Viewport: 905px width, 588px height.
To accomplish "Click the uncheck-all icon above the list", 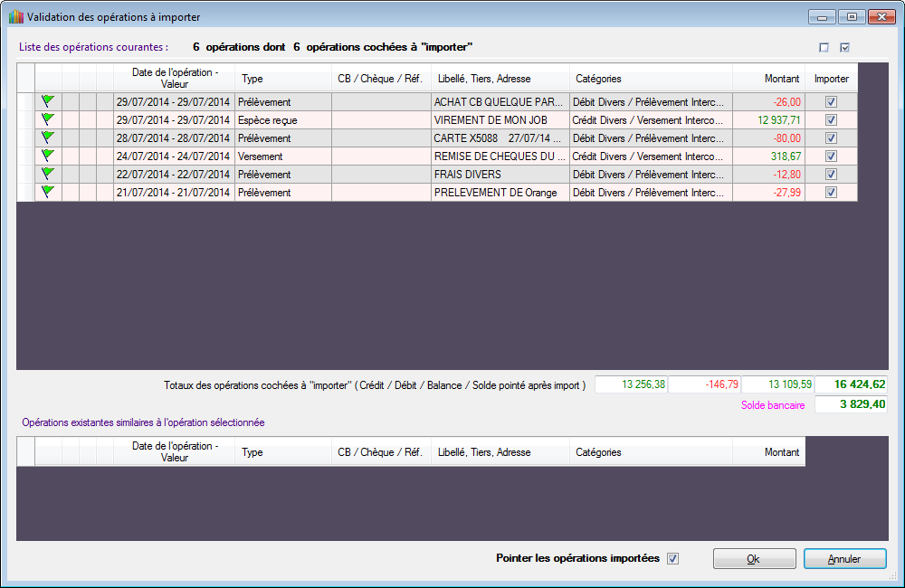I will pyautogui.click(x=824, y=47).
